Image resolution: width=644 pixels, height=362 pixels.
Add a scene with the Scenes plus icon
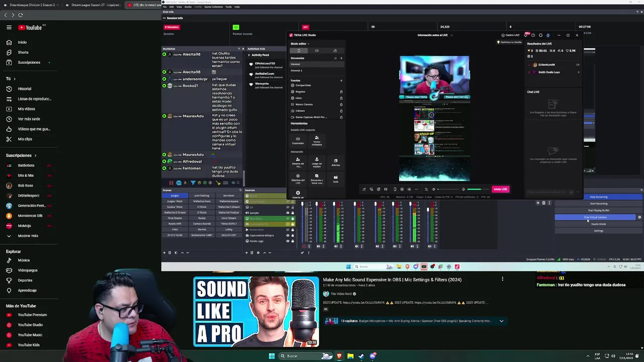tap(164, 252)
